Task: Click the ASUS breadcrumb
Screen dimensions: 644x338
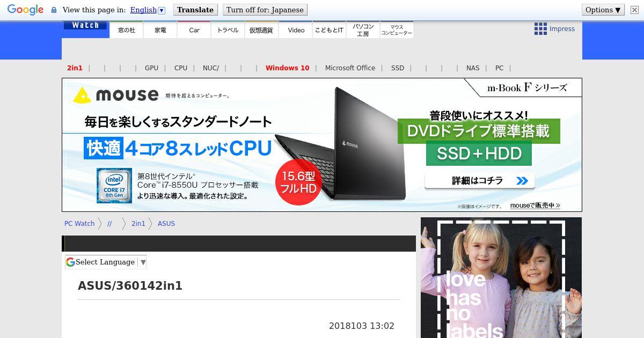Action: (166, 224)
